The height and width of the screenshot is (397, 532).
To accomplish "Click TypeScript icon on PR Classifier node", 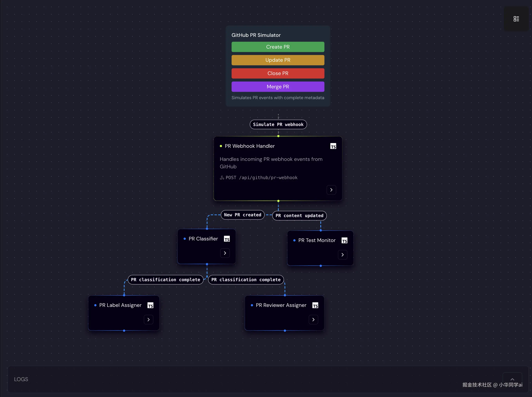I will (227, 239).
